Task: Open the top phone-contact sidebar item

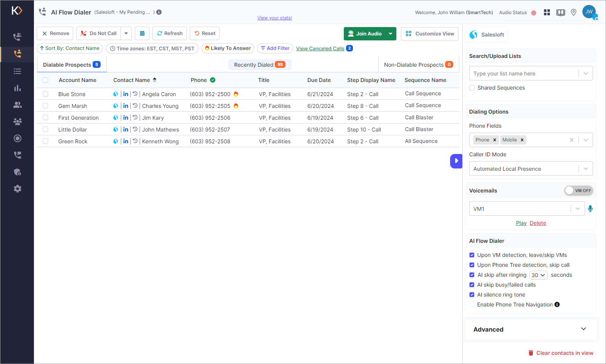Action: pos(17,37)
